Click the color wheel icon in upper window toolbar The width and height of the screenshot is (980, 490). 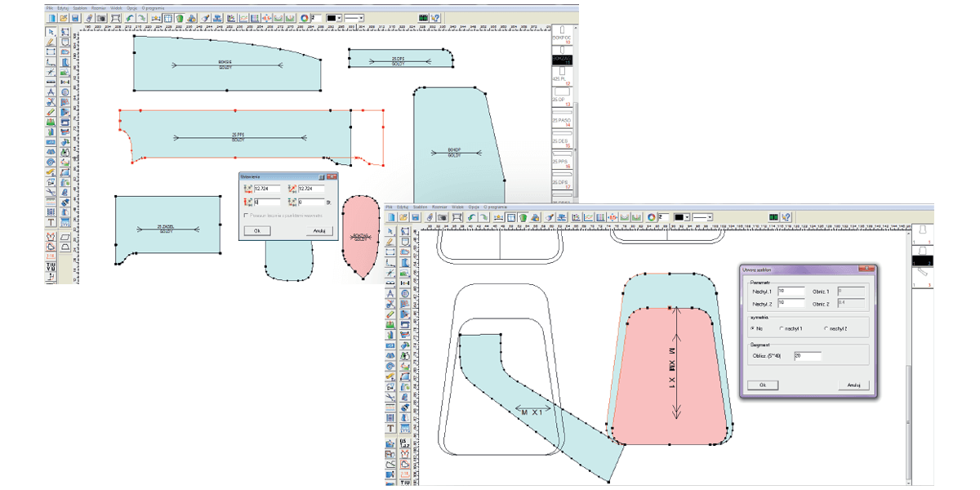(305, 17)
